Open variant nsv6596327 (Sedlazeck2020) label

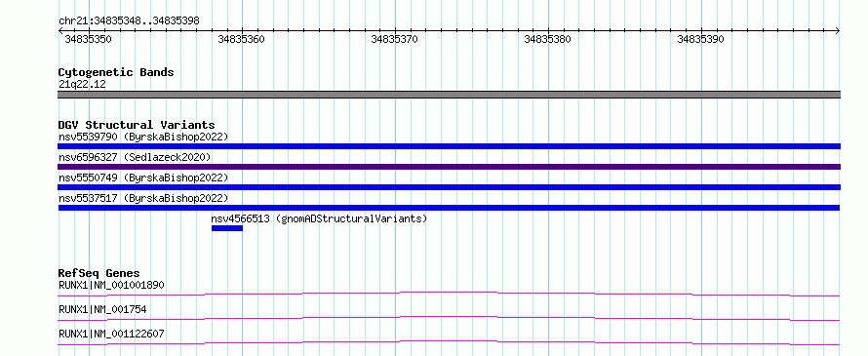[x=135, y=157]
